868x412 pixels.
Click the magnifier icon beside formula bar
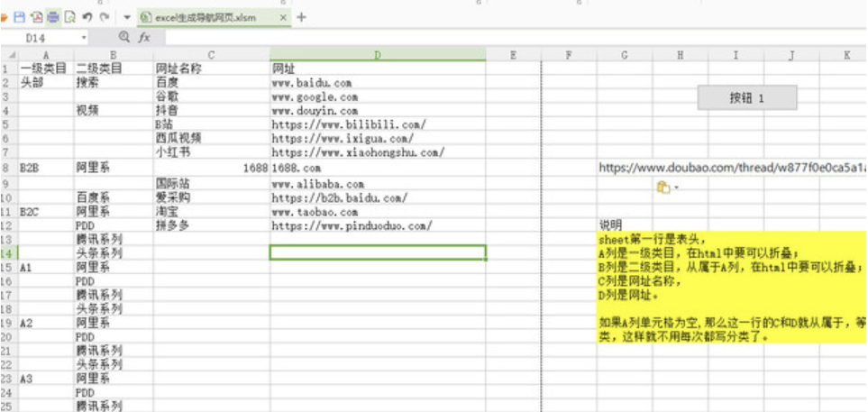pyautogui.click(x=124, y=37)
